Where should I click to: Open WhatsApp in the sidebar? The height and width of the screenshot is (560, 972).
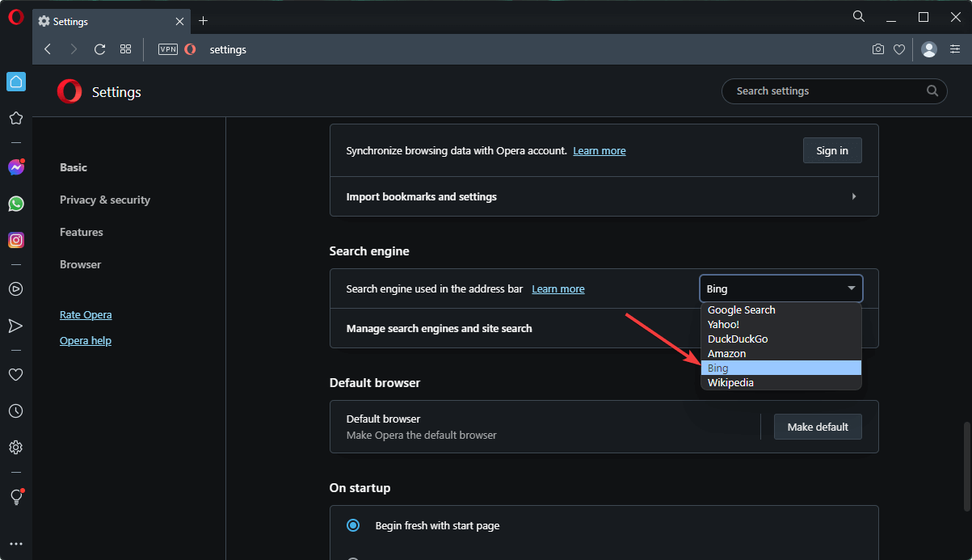point(16,204)
